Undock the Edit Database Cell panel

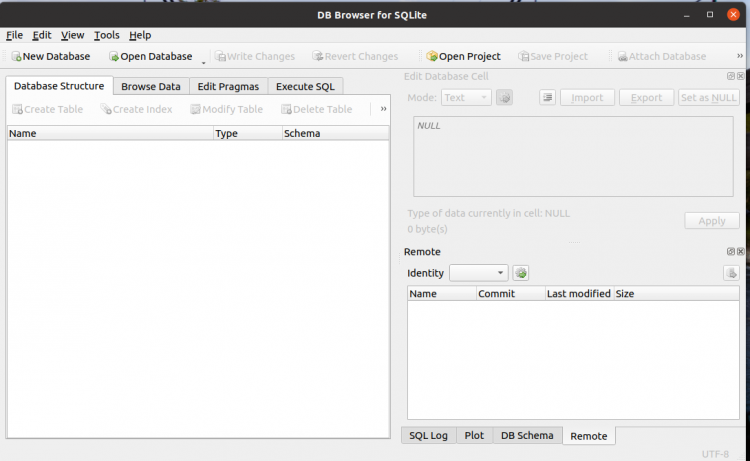click(x=731, y=76)
